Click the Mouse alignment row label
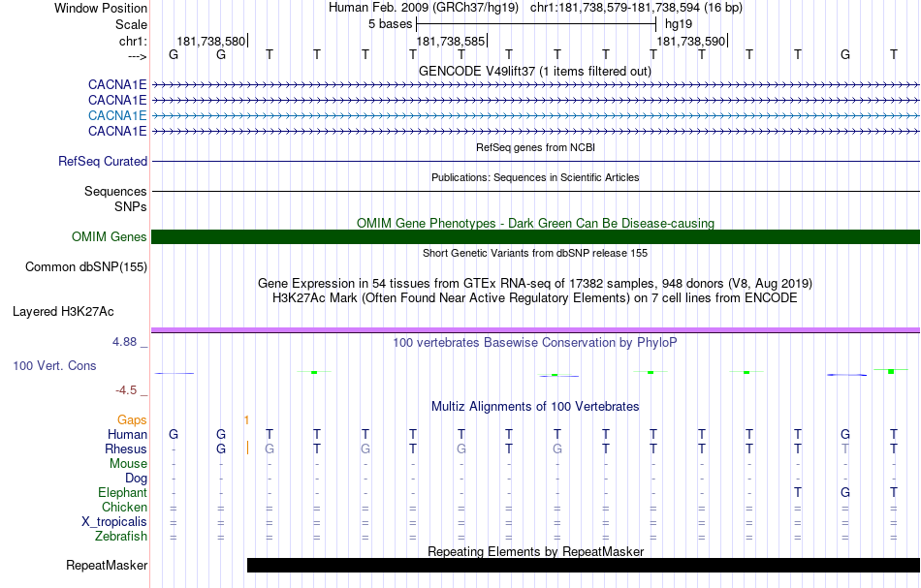Viewport: 921px width, 588px height. tap(128, 464)
